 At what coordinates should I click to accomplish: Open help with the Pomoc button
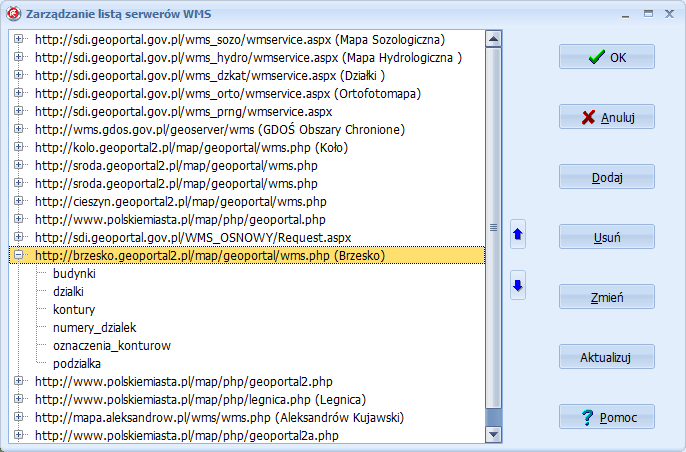coord(607,417)
